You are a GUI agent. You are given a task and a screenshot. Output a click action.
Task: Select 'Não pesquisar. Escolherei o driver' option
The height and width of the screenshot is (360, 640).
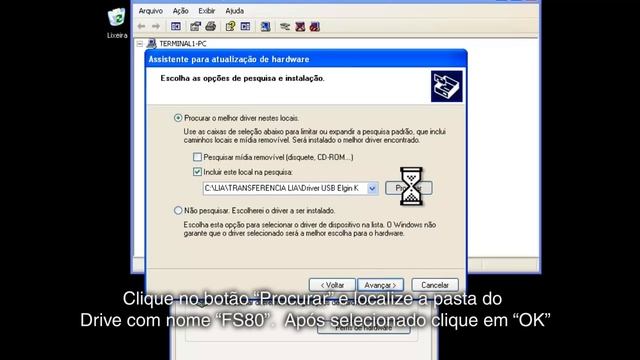(178, 211)
